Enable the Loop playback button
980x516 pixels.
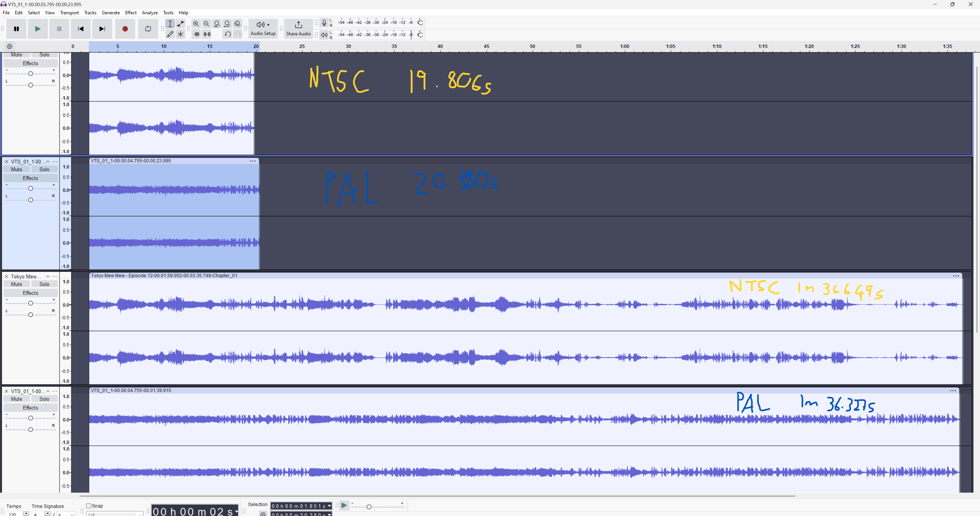click(x=148, y=29)
